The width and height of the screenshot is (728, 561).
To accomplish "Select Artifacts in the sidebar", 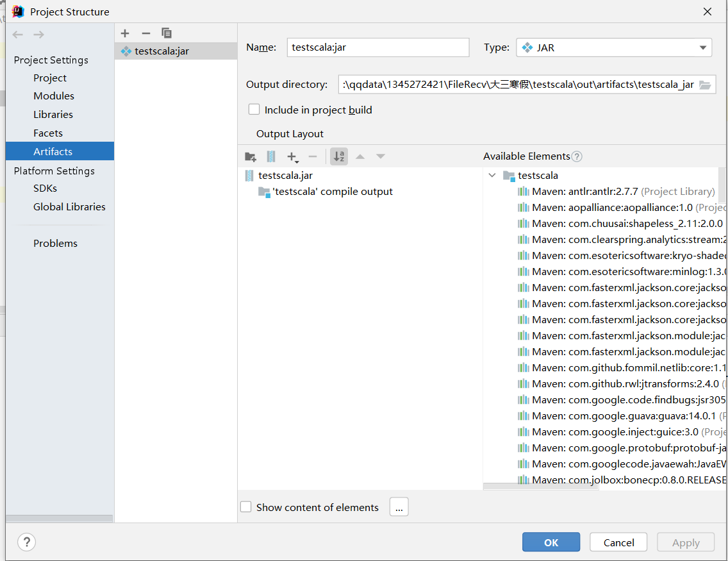I will (x=60, y=151).
